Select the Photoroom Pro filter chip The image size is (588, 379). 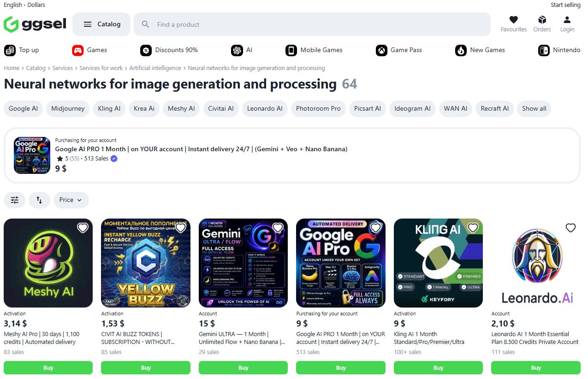318,109
